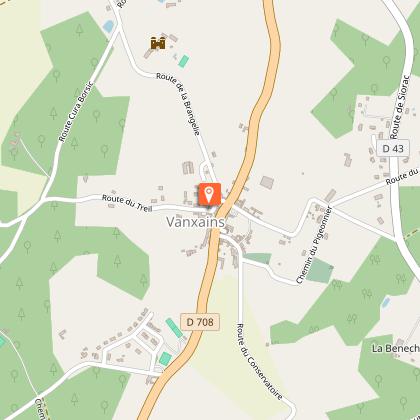Click the brown castle icon
This screenshot has height=420, width=420.
[158, 43]
